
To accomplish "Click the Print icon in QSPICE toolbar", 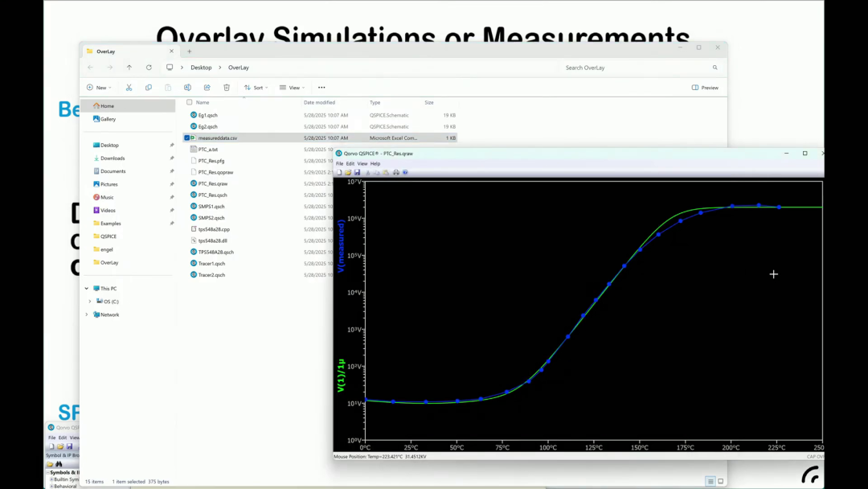I will click(x=395, y=172).
